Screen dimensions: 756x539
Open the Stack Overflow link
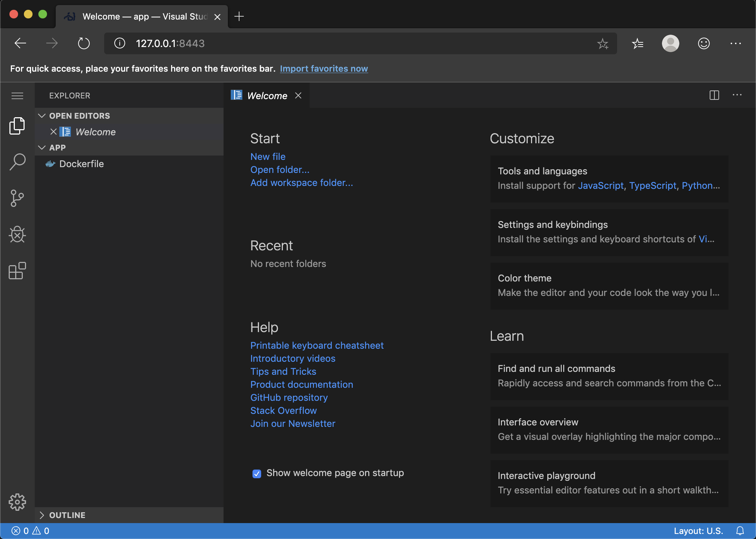pos(284,411)
